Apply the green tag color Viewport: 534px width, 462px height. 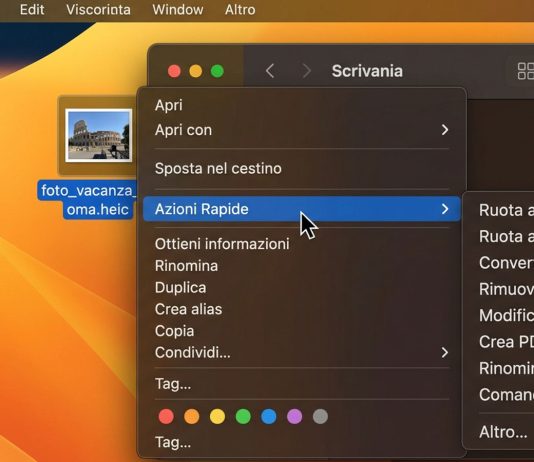coord(243,416)
